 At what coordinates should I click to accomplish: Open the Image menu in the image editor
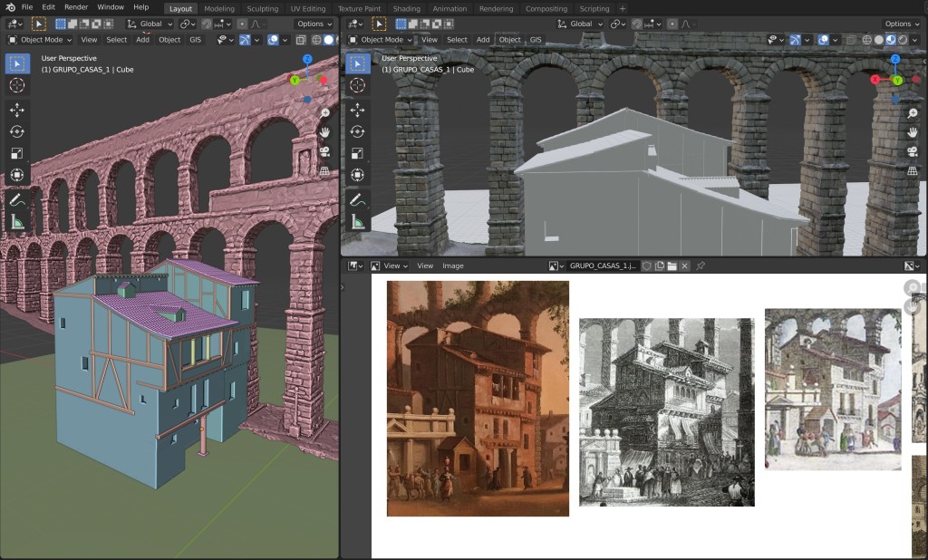click(452, 266)
